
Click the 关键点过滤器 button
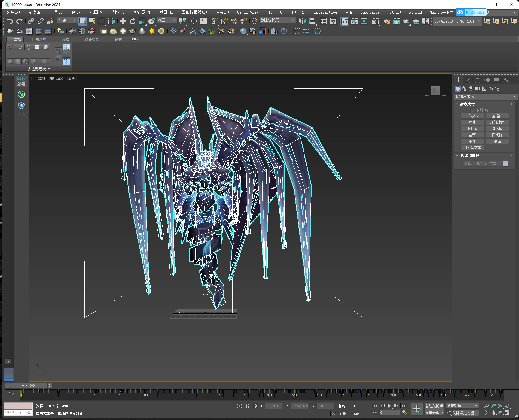[x=466, y=413]
